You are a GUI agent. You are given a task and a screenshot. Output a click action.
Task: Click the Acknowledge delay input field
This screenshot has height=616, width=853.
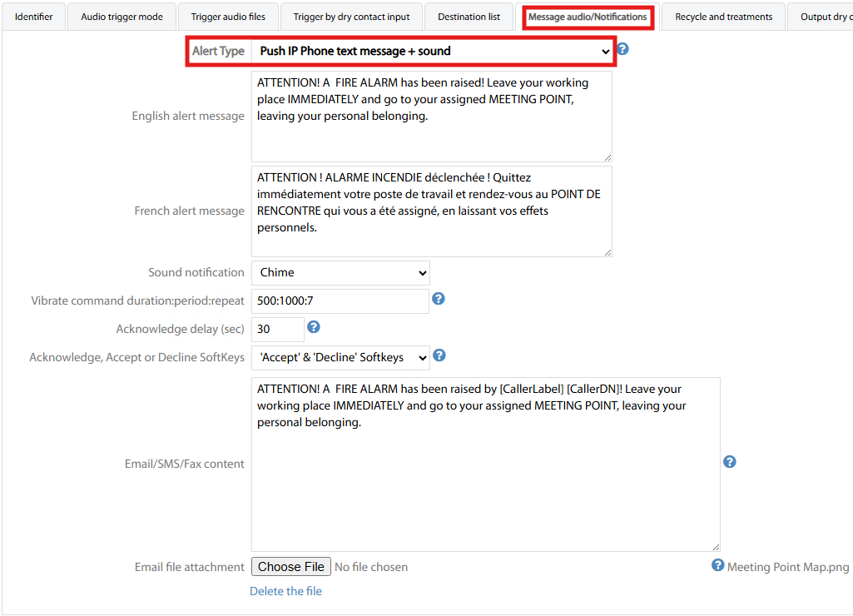pyautogui.click(x=277, y=329)
